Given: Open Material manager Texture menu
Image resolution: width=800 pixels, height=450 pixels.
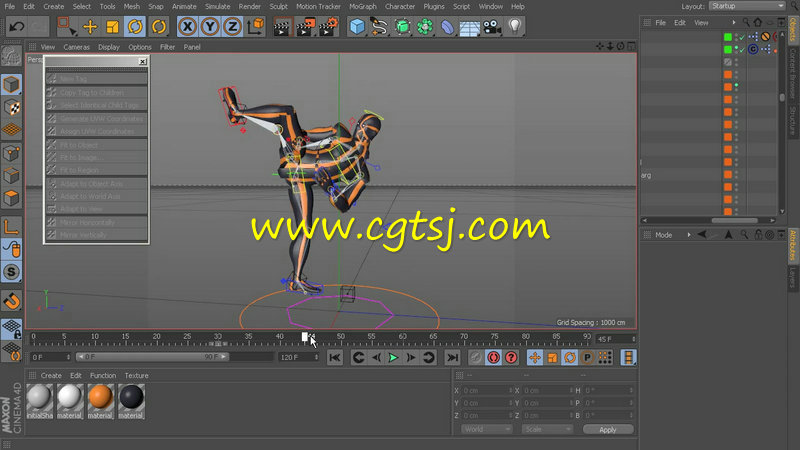Looking at the screenshot, I should [136, 376].
